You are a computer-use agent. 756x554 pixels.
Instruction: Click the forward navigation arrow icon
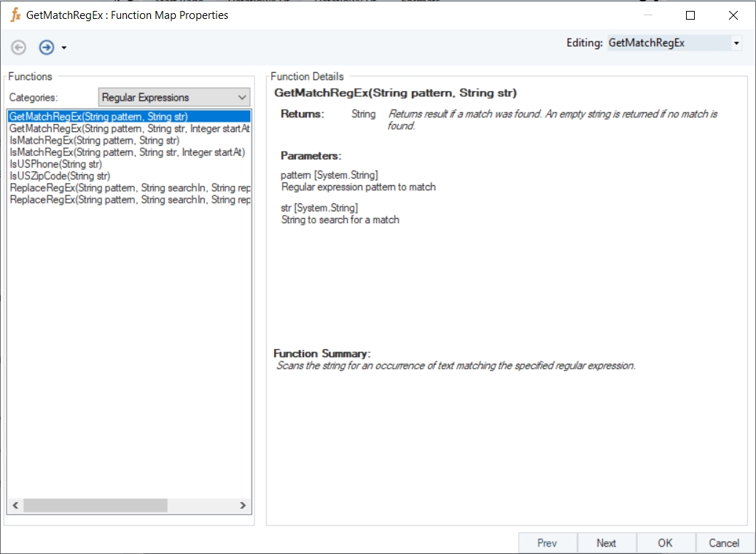(47, 47)
